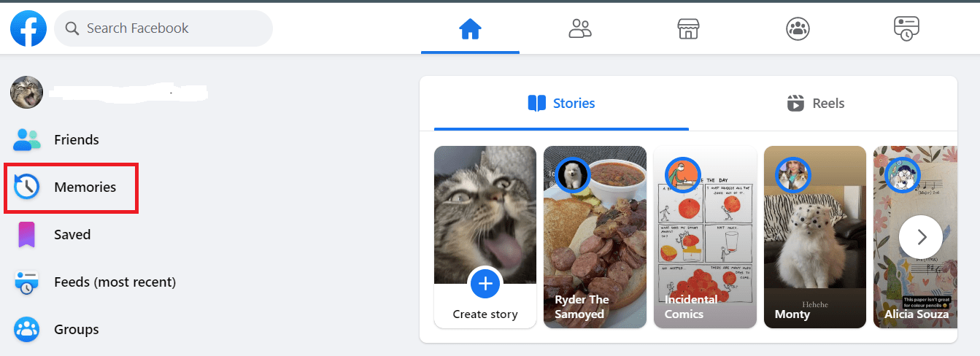Viewport: 980px width, 356px height.
Task: Click the Memories clock icon
Action: (x=26, y=187)
